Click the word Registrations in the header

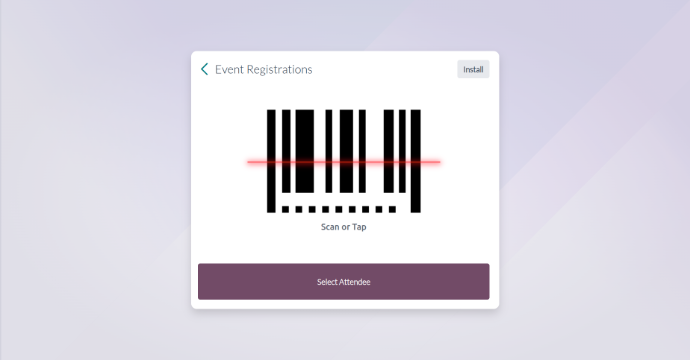[x=279, y=70]
